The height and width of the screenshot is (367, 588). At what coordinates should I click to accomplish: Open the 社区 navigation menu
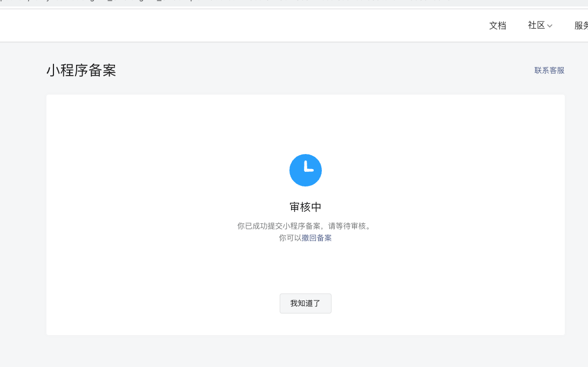[536, 25]
